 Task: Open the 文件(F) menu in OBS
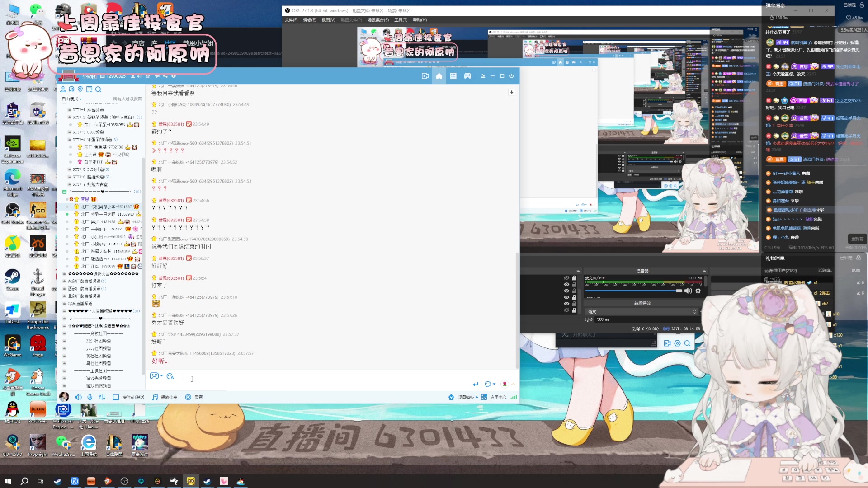(291, 20)
